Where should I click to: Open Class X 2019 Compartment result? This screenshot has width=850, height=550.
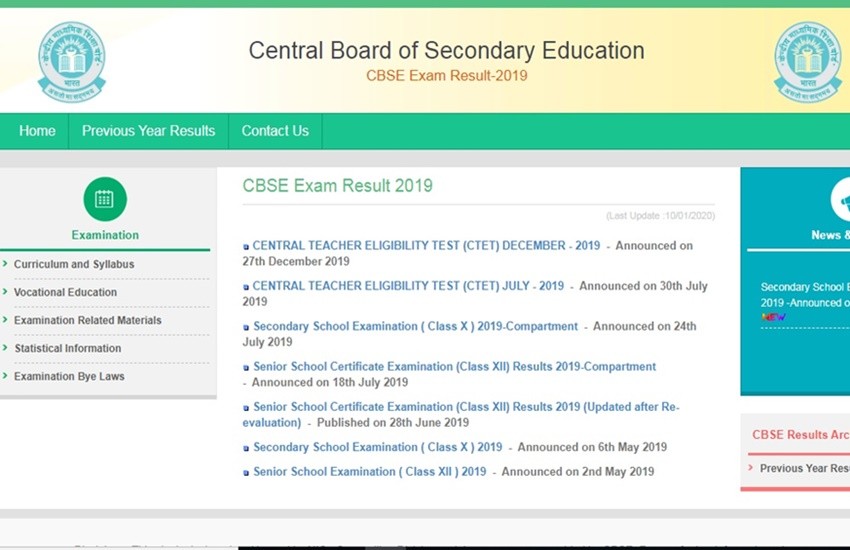point(415,326)
